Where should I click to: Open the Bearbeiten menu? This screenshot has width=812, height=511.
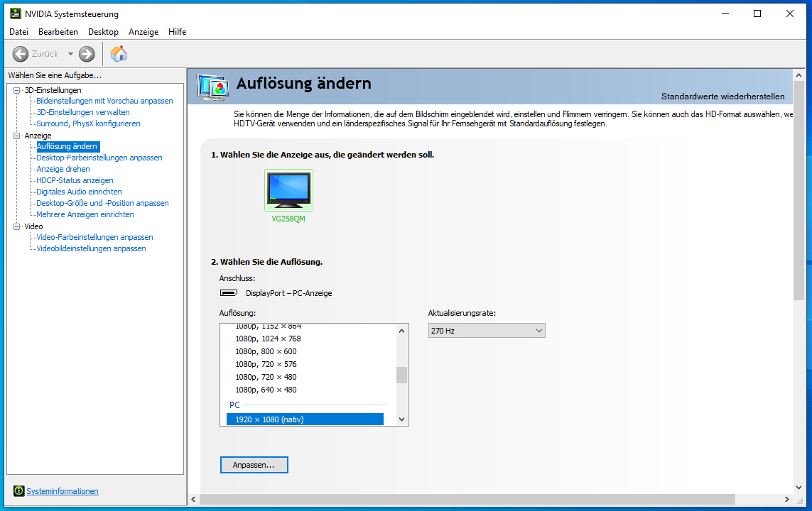[58, 31]
